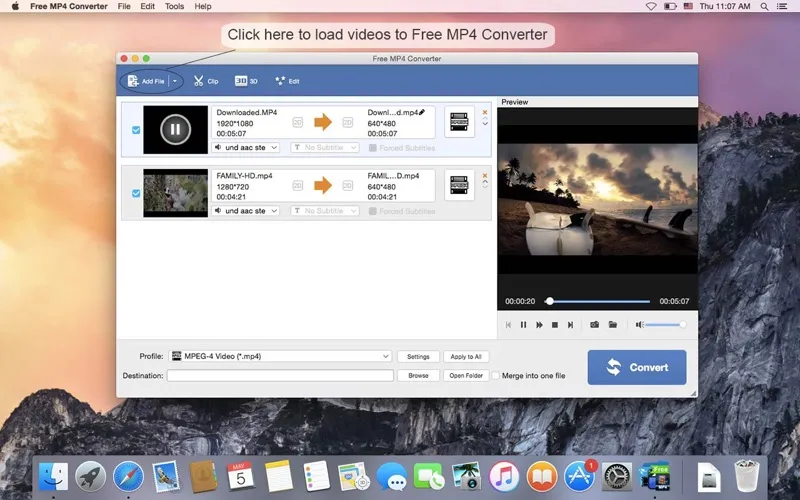Open the Help menu
Screen dimensions: 800x500
pyautogui.click(x=203, y=6)
